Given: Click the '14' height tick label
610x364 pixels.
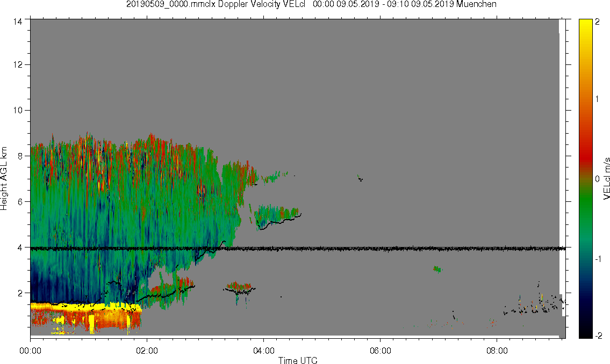Looking at the screenshot, I should click(18, 21).
